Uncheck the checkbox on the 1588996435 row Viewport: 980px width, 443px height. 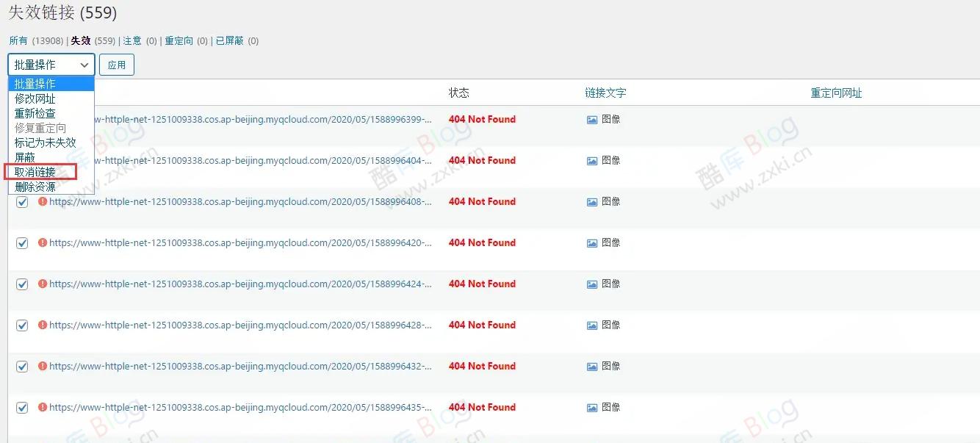click(22, 407)
